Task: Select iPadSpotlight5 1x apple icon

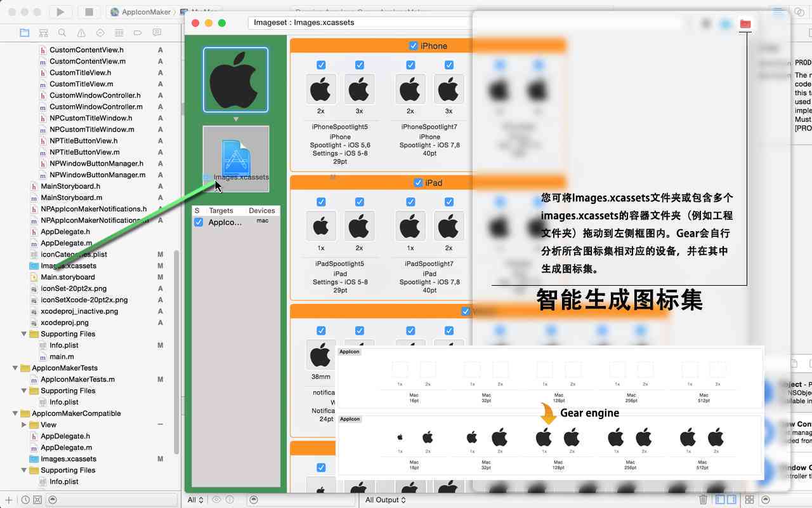Action: tap(321, 226)
